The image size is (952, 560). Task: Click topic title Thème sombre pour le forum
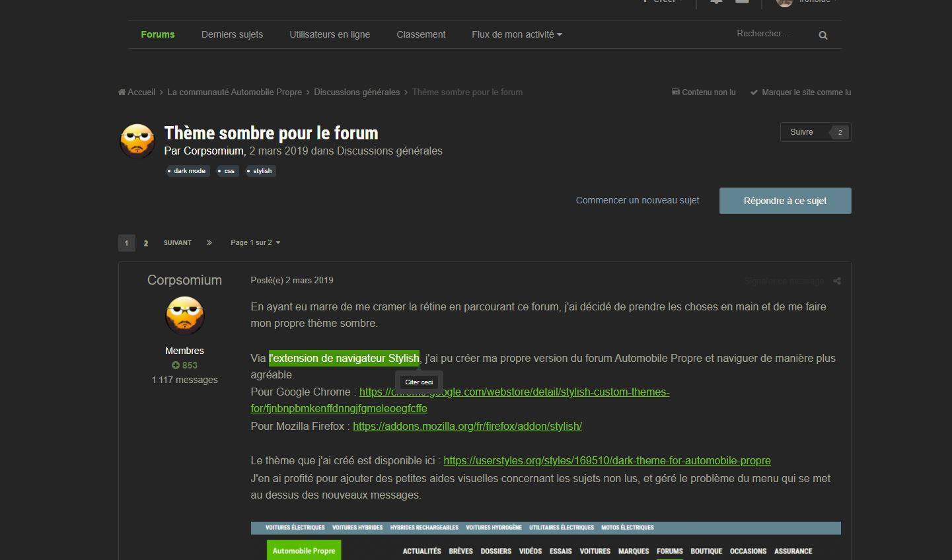coord(271,133)
